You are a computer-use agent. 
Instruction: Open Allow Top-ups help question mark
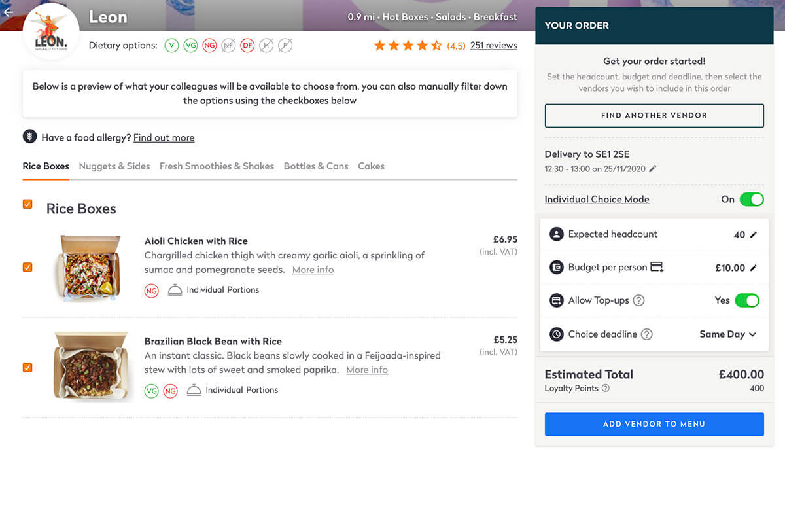639,300
